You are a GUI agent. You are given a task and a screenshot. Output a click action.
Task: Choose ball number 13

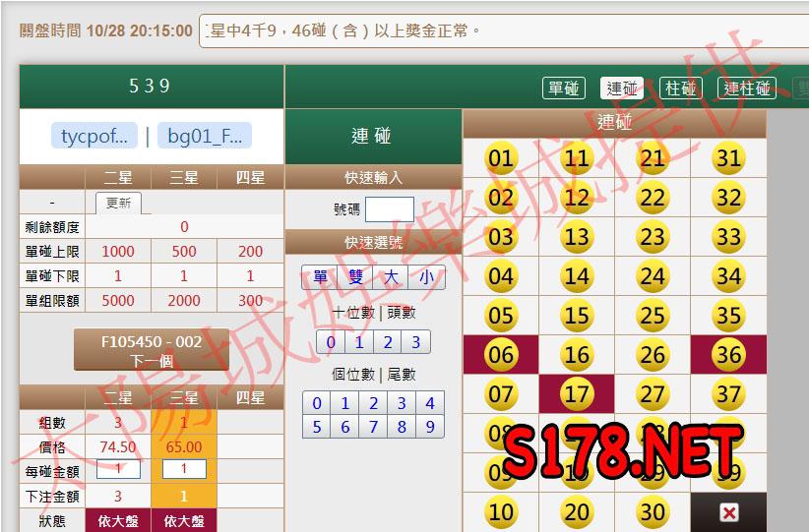(577, 237)
